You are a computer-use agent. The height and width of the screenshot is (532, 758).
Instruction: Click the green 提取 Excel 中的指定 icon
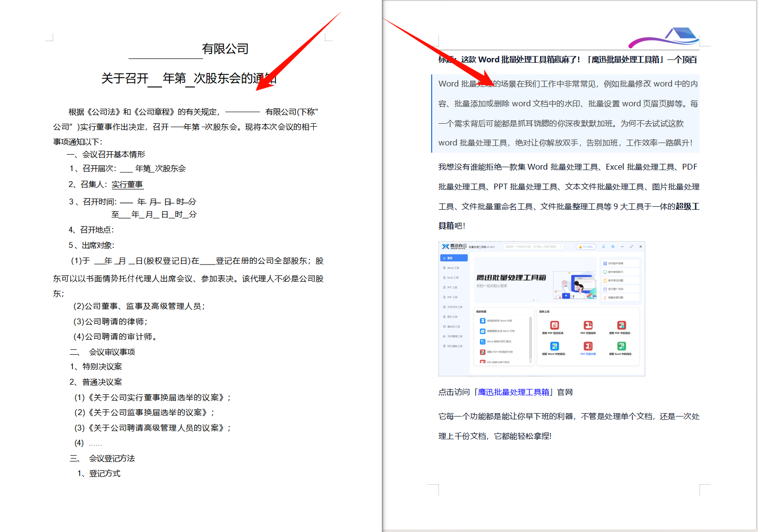point(622,346)
